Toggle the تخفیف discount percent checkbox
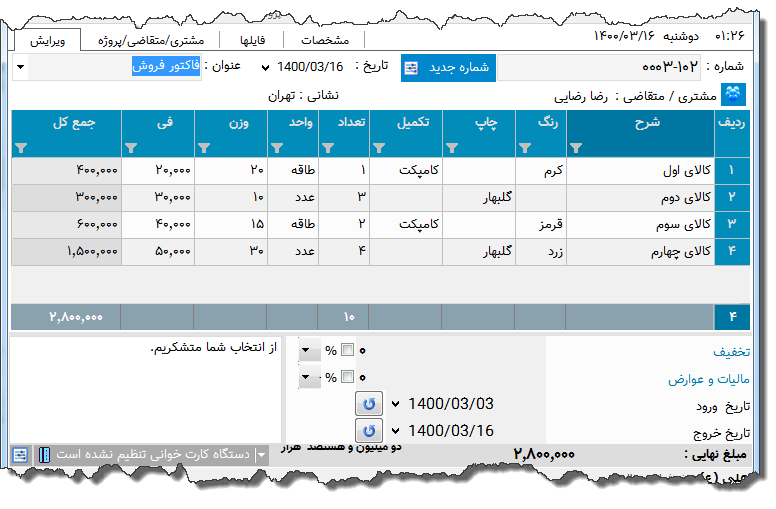 point(347,351)
